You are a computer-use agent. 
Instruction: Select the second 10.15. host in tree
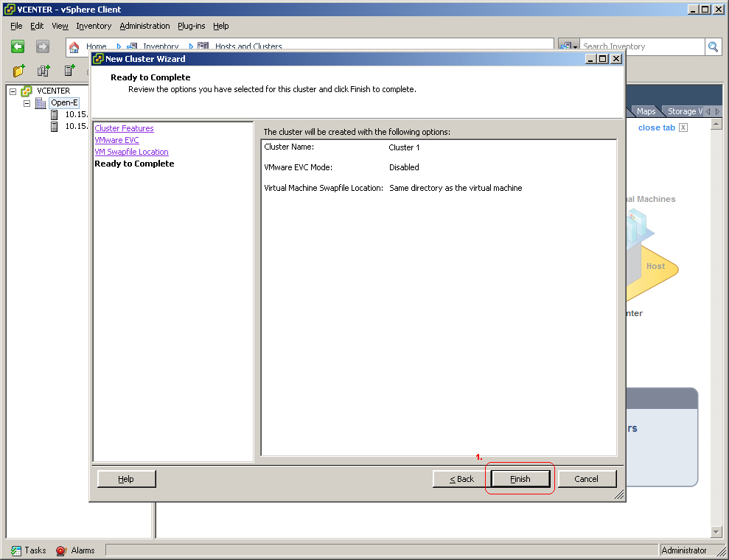coord(76,126)
